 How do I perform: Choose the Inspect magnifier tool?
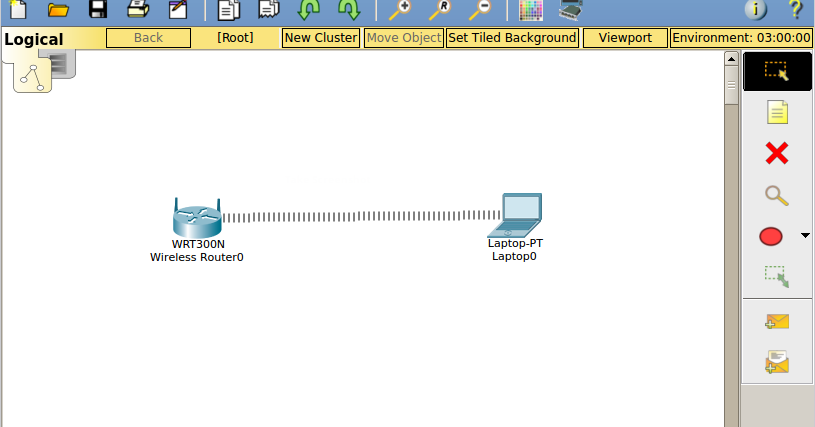777,195
